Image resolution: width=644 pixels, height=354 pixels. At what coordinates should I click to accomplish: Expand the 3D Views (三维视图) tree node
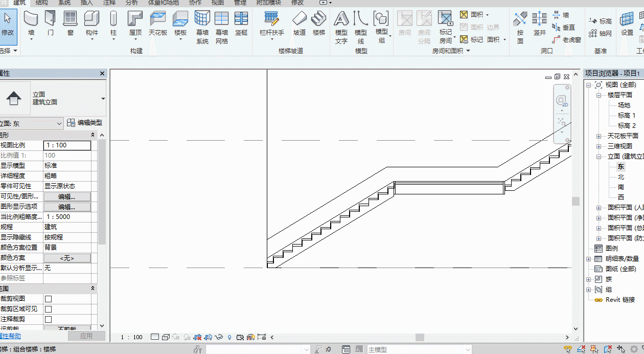(599, 146)
